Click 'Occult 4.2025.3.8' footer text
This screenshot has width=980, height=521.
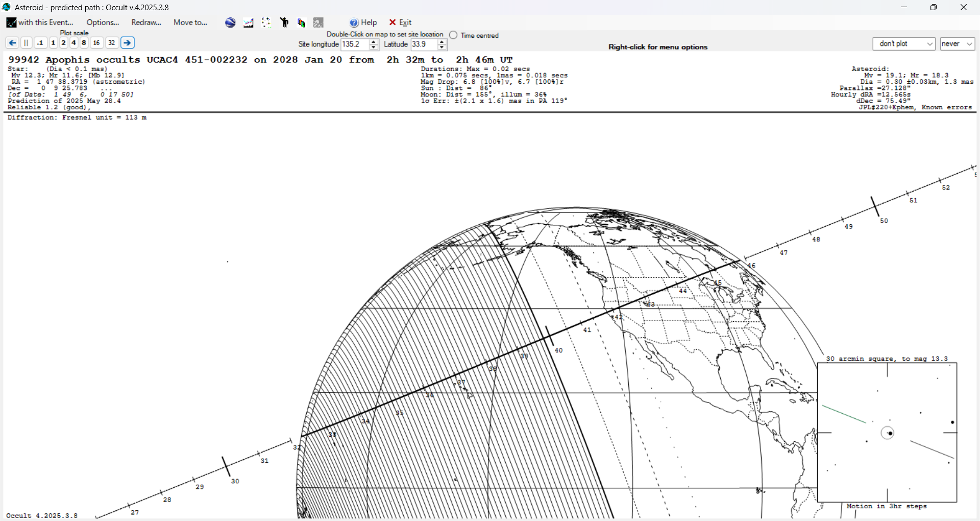pyautogui.click(x=42, y=515)
